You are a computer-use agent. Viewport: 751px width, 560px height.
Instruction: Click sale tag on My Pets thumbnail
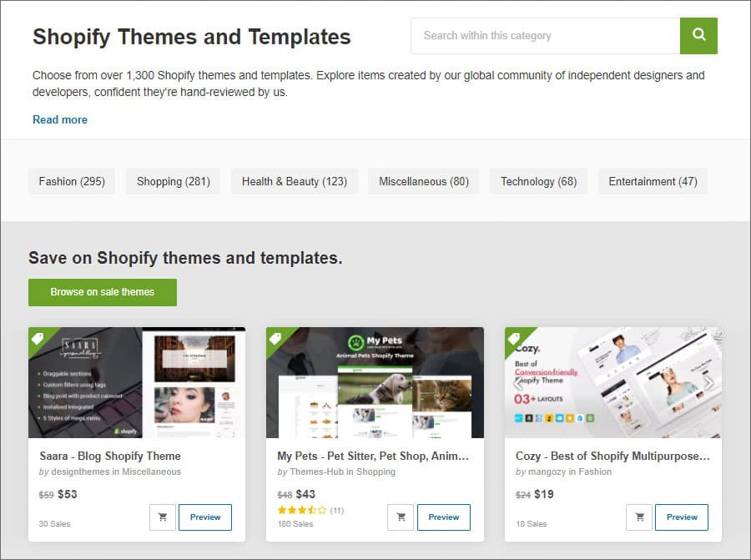(275, 338)
